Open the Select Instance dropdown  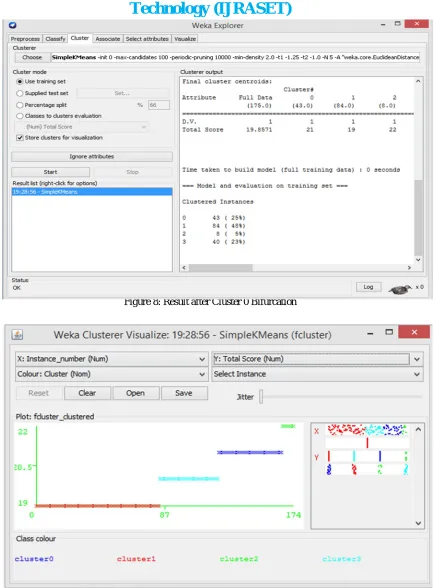pos(317,374)
